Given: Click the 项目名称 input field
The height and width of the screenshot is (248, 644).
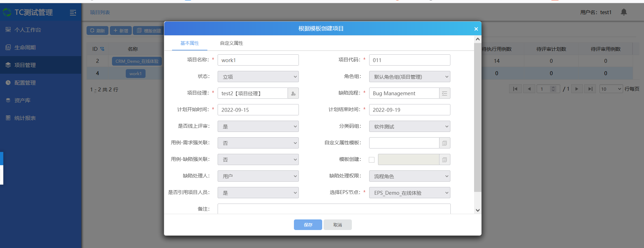Looking at the screenshot, I should 258,60.
